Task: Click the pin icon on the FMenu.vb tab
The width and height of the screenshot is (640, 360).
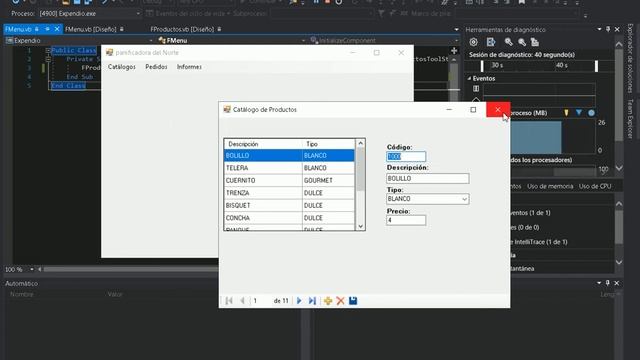Action: click(47, 29)
